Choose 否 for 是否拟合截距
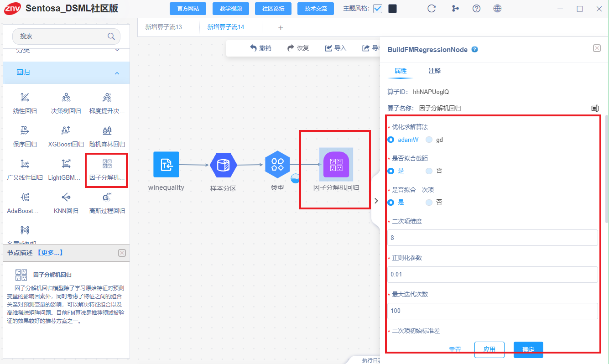Image resolution: width=609 pixels, height=364 pixels. pyautogui.click(x=429, y=171)
